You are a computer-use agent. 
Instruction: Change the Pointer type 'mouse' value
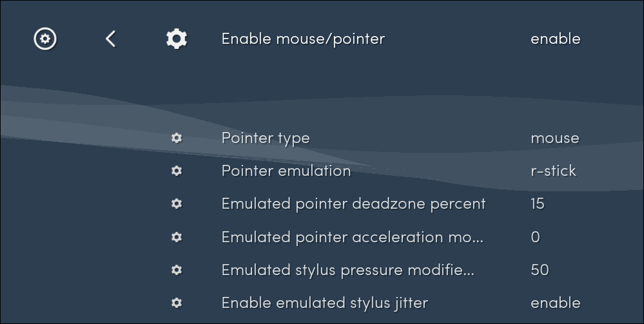554,138
